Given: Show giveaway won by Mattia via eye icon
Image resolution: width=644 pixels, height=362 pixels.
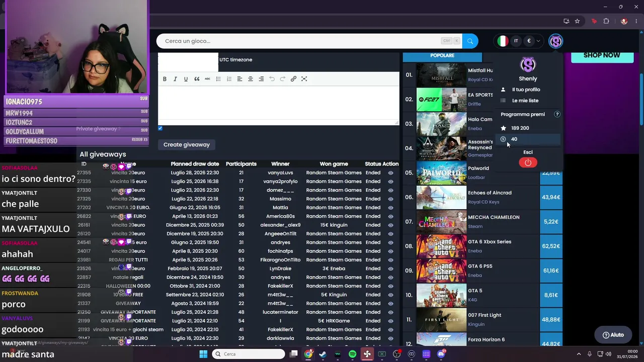Looking at the screenshot, I should 390,208.
